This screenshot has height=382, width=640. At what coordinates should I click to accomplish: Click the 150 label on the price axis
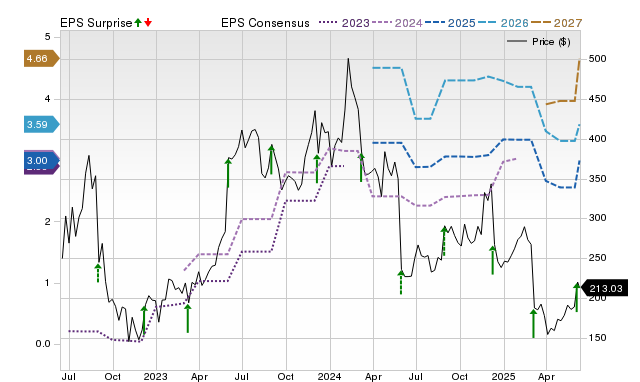598,338
